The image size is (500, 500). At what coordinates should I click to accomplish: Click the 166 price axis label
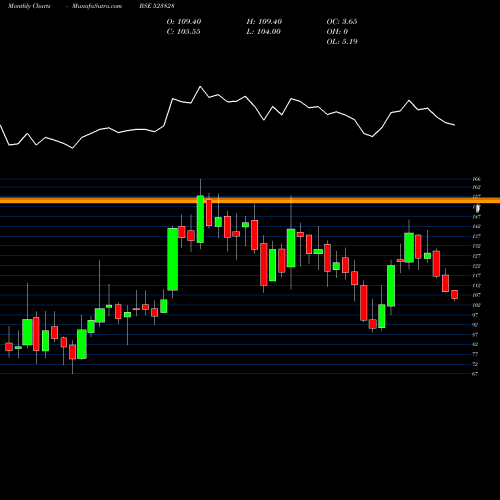tap(476, 179)
